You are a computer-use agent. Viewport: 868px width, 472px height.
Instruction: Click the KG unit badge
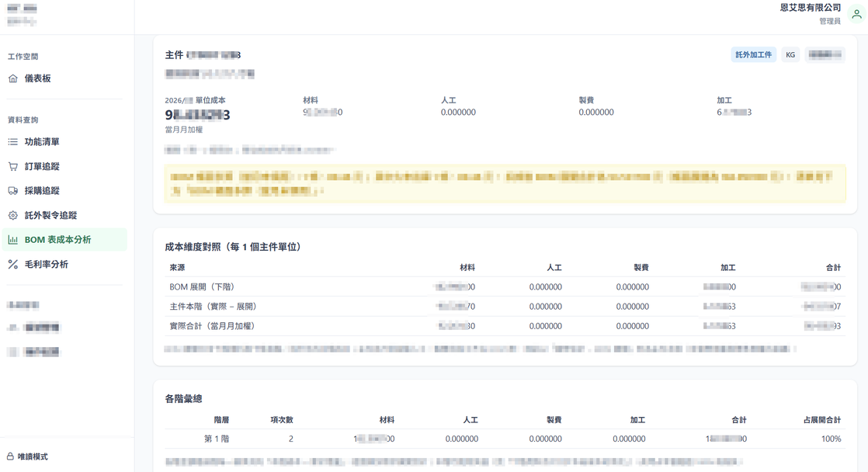(x=790, y=55)
